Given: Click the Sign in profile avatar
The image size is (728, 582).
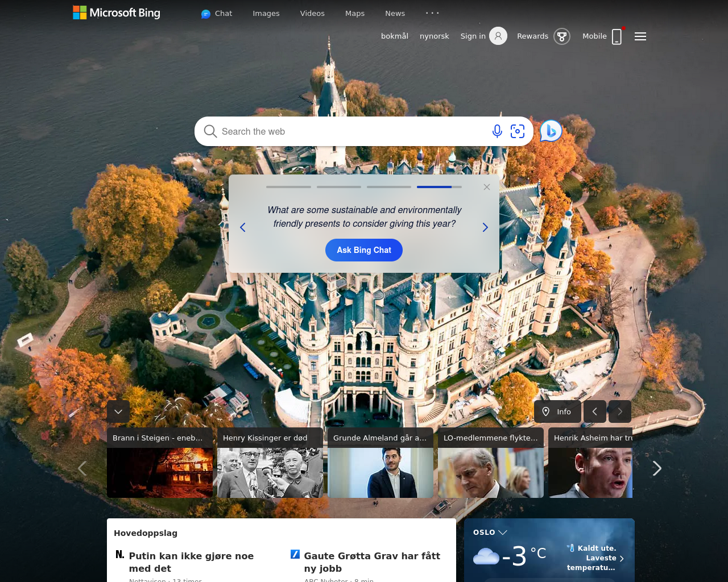Looking at the screenshot, I should (x=498, y=36).
